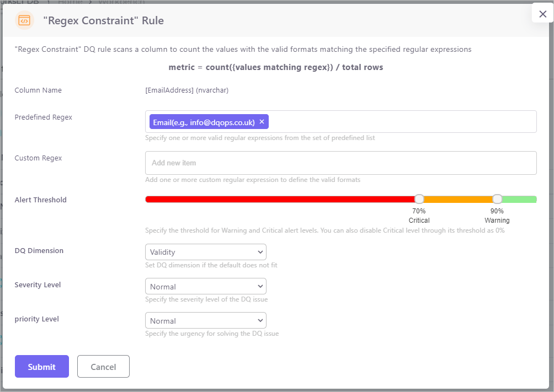Click the orange section of threshold bar
Viewport: 554px width, 392px height.
(458, 199)
